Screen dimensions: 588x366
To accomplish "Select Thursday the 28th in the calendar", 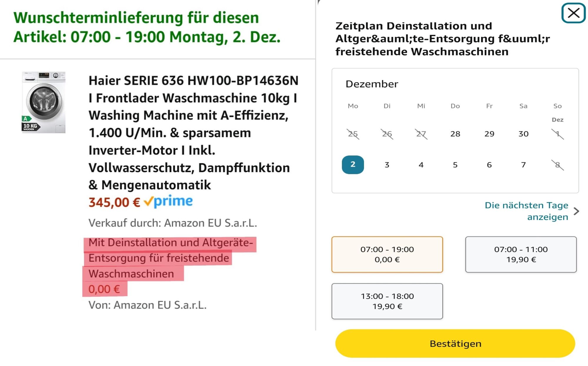I will pyautogui.click(x=455, y=134).
